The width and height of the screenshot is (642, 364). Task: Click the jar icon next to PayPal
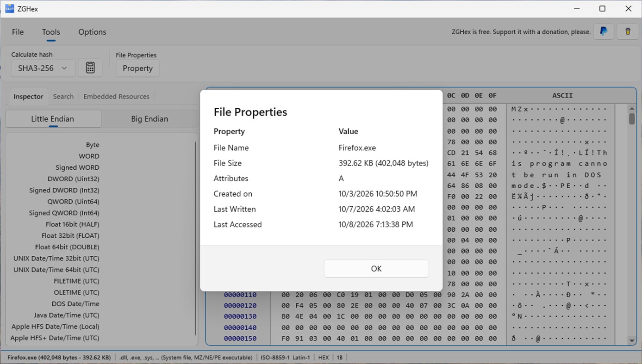point(628,31)
